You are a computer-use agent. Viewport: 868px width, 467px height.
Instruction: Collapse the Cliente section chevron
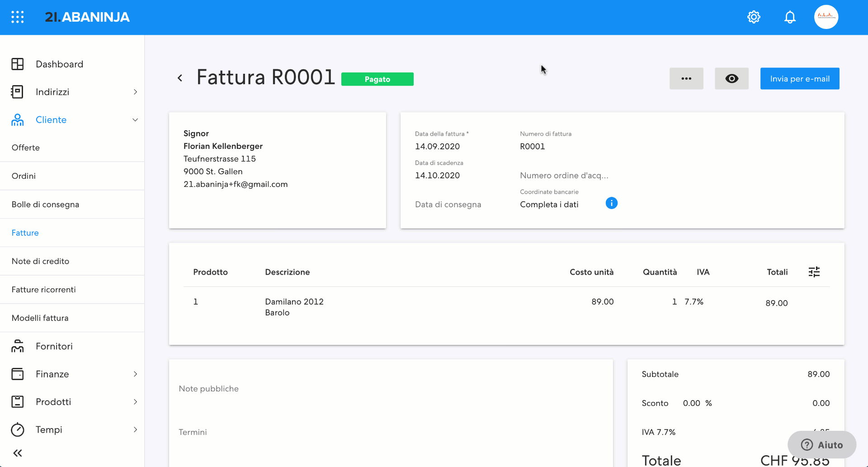click(135, 120)
